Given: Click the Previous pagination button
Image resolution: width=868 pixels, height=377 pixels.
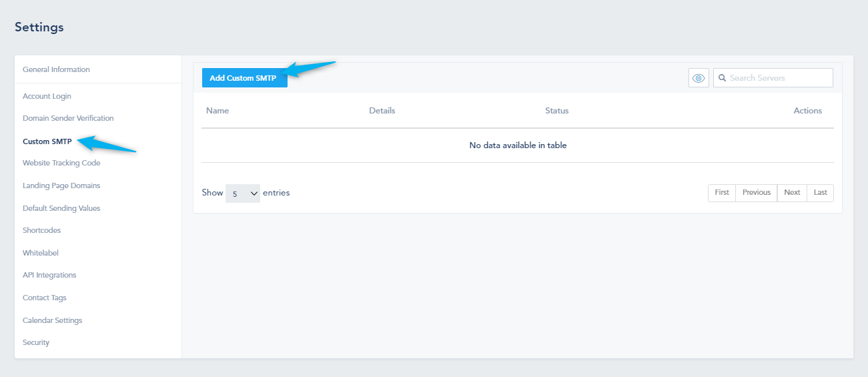Looking at the screenshot, I should pos(757,193).
